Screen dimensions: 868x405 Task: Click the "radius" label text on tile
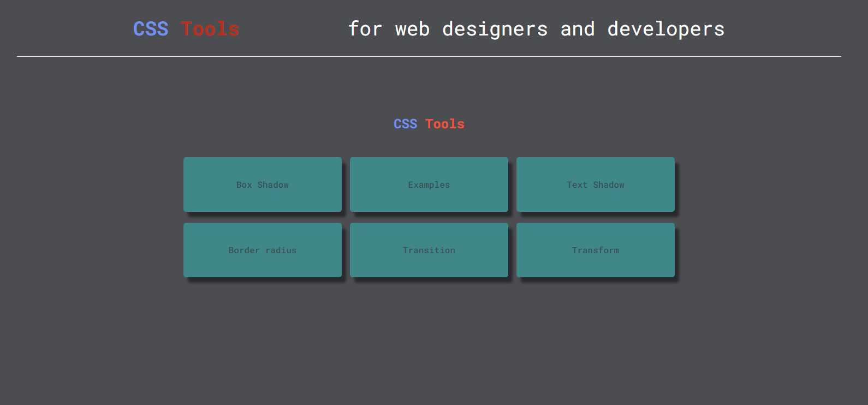281,250
